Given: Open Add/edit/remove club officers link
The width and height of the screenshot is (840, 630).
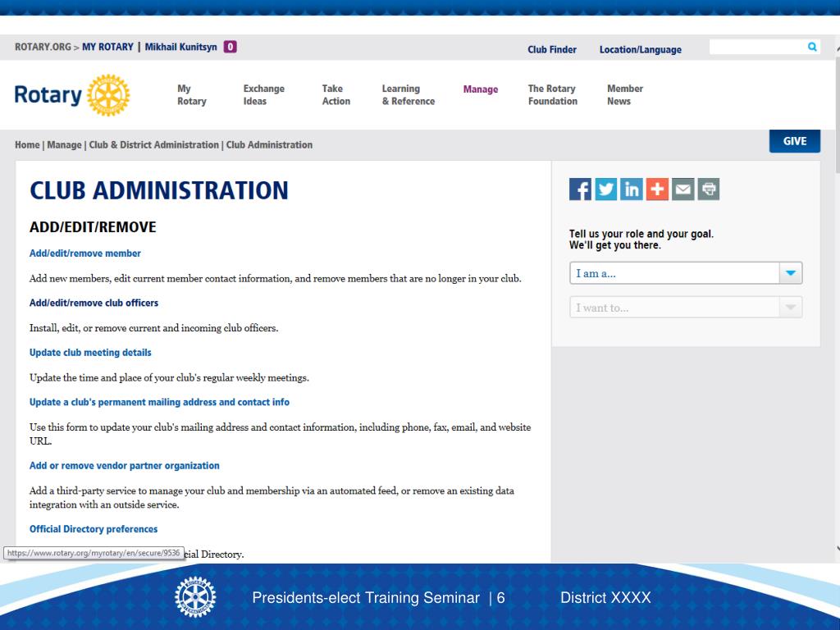Looking at the screenshot, I should pos(94,303).
